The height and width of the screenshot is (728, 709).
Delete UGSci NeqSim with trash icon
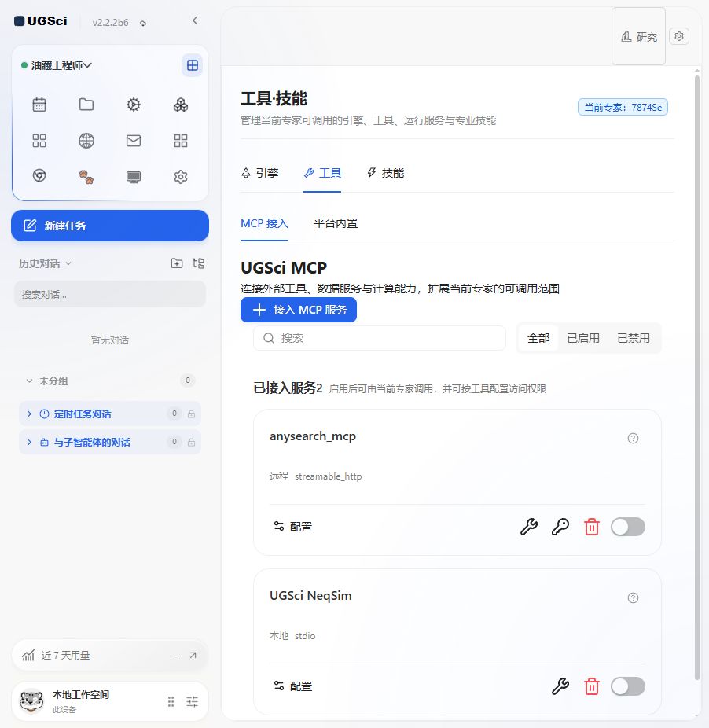coord(592,686)
